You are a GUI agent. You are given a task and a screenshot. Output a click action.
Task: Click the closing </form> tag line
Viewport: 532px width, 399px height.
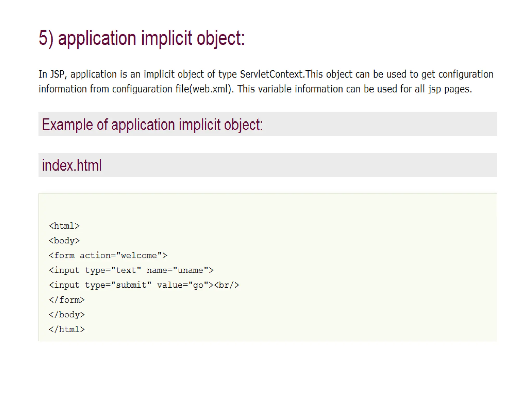[x=67, y=300]
